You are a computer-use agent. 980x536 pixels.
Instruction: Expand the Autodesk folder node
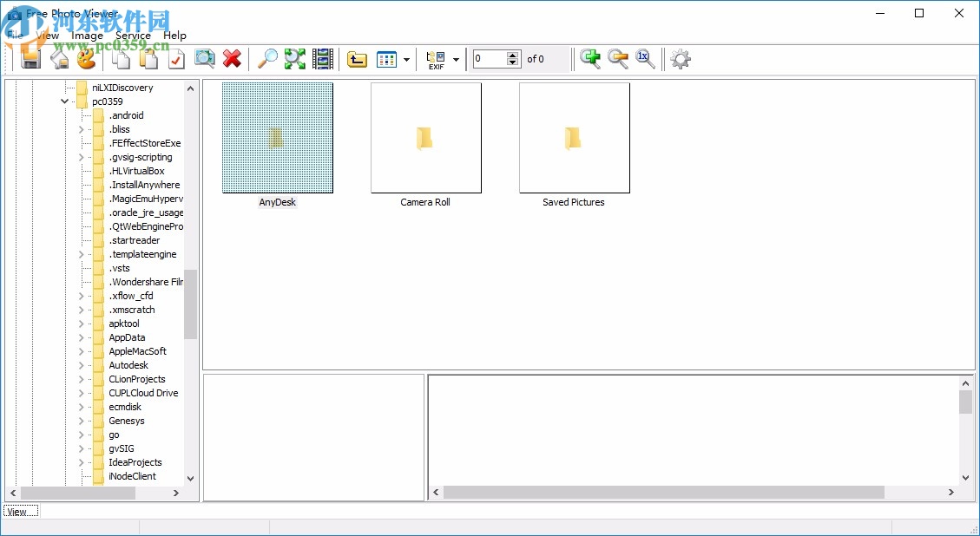[82, 365]
